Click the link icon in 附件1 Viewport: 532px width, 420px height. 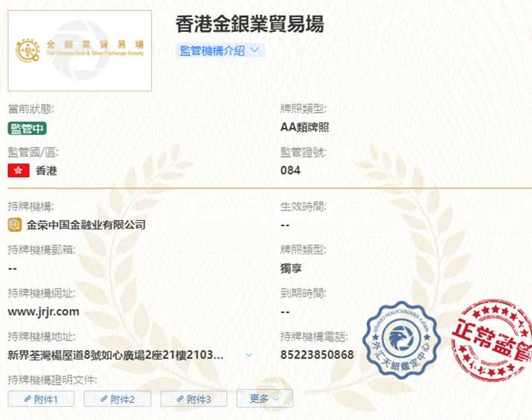pos(28,399)
